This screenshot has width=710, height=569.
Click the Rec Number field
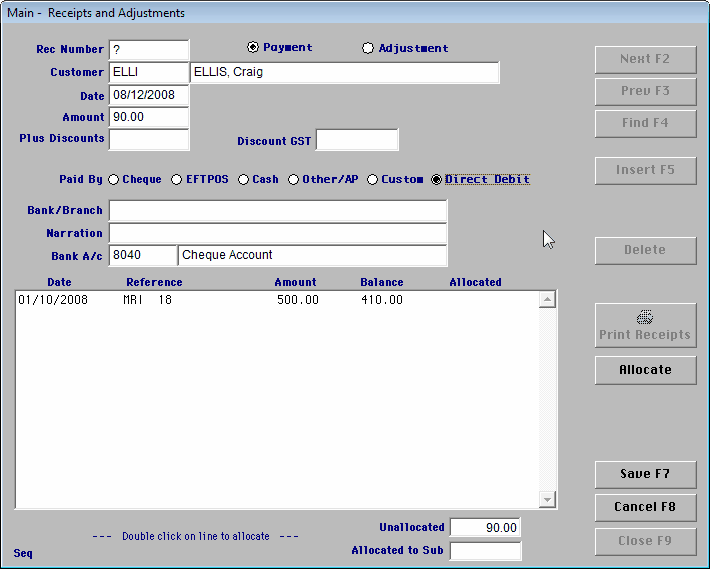[149, 50]
